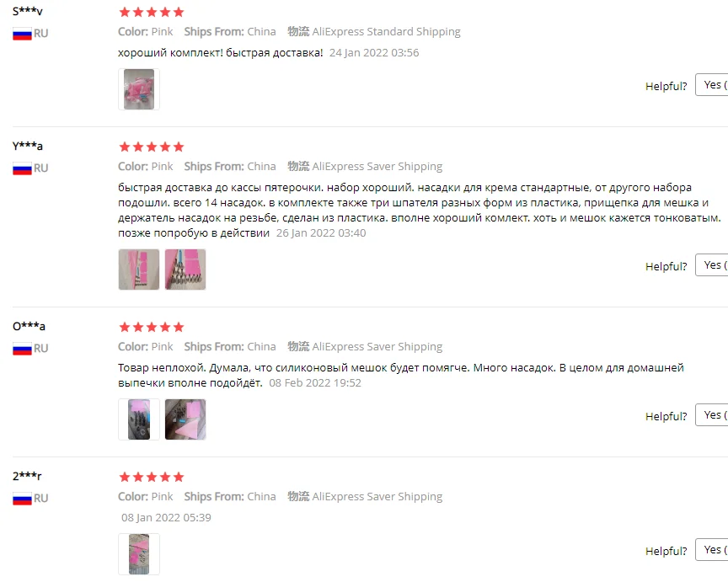Open first photo in O***a's review
Viewport: 728px width, 582px height.
tap(139, 419)
